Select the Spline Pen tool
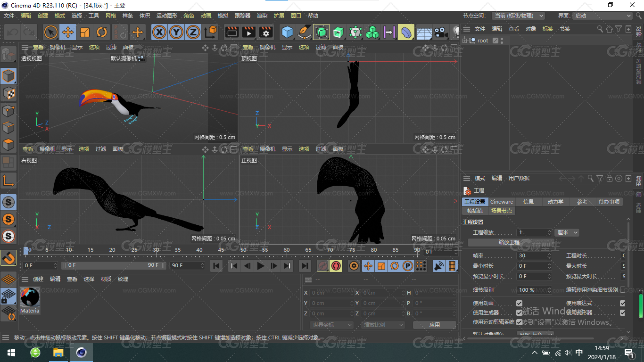Screen dimensions: 644x362 [305, 32]
